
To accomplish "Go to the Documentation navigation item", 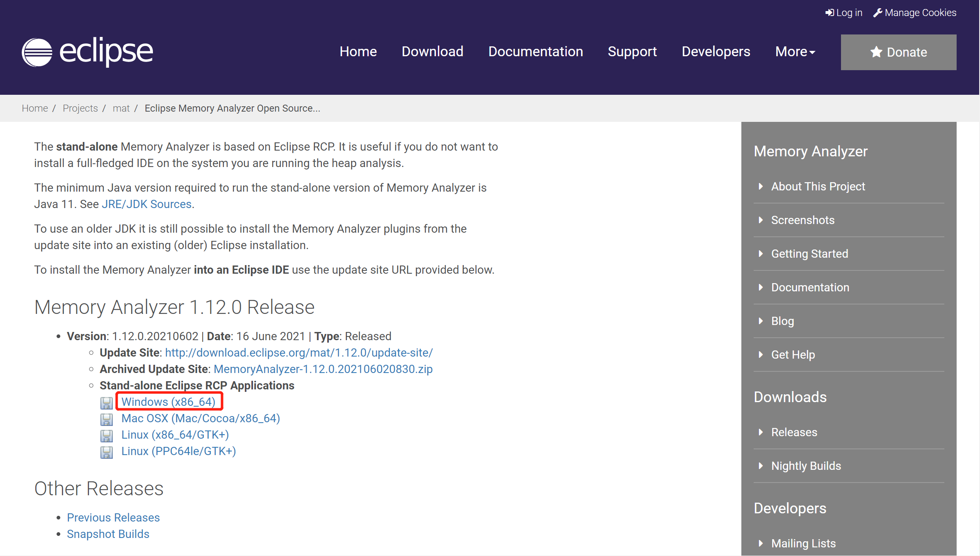I will [x=535, y=52].
